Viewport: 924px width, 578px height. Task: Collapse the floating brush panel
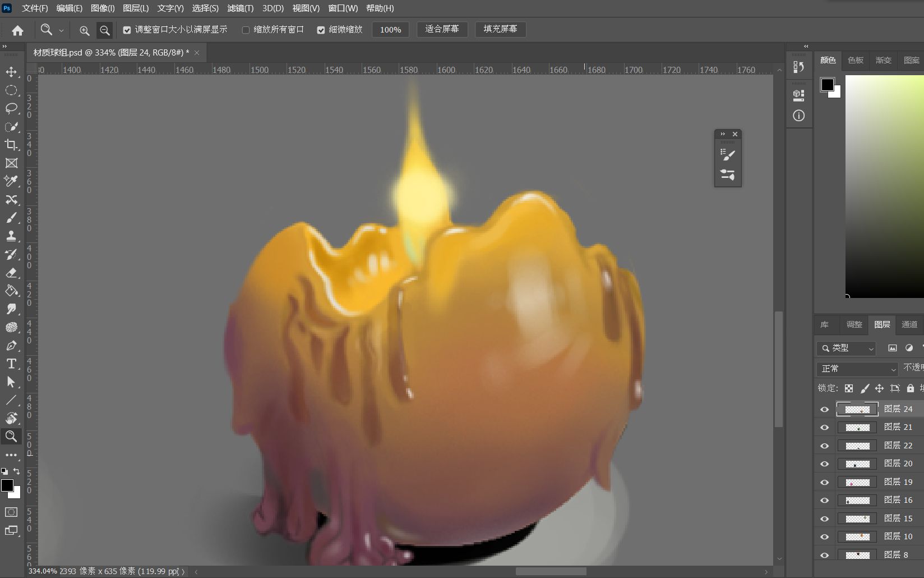[723, 134]
